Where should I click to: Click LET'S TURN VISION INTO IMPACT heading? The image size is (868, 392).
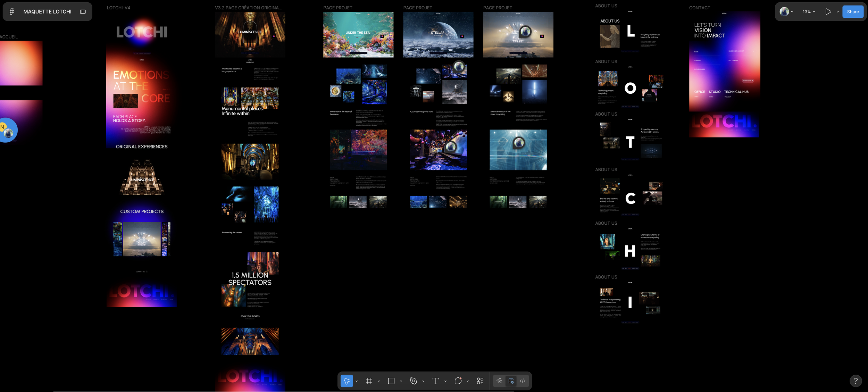(x=710, y=30)
